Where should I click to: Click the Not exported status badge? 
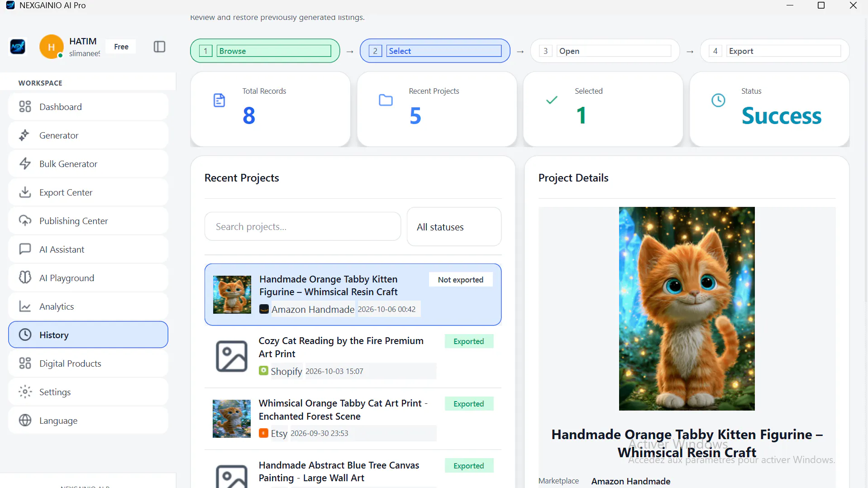pos(461,280)
